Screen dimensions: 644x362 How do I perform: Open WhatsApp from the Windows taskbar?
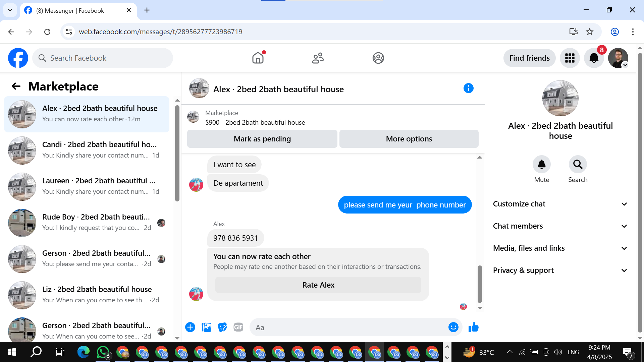click(x=103, y=352)
